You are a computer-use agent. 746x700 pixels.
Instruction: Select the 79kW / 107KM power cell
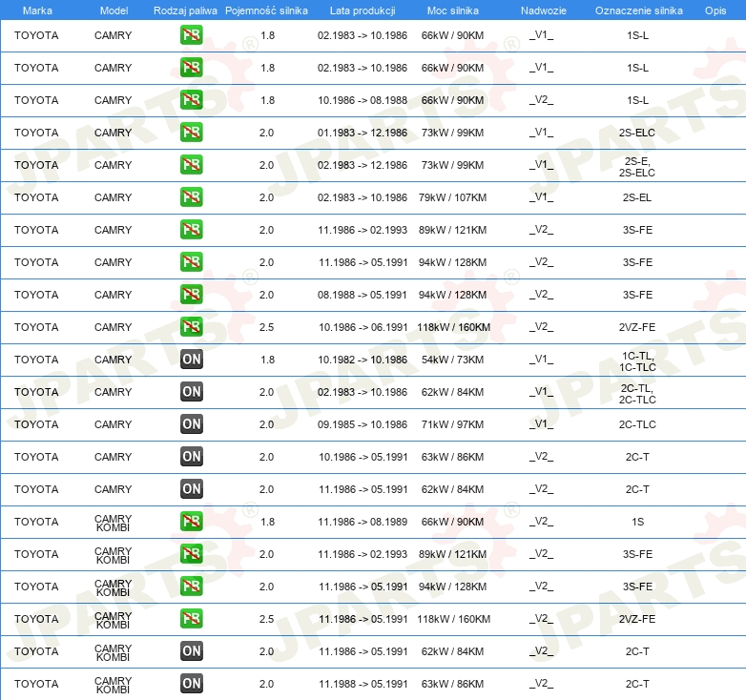click(453, 197)
